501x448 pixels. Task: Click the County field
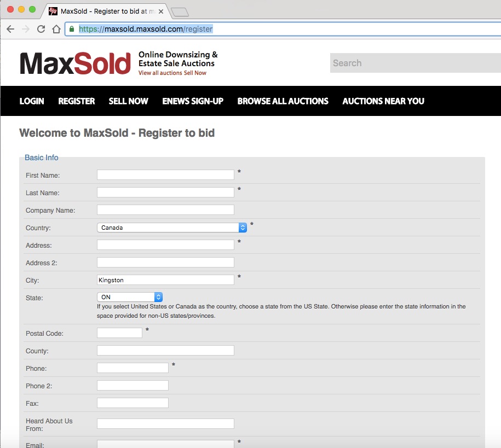click(x=165, y=350)
